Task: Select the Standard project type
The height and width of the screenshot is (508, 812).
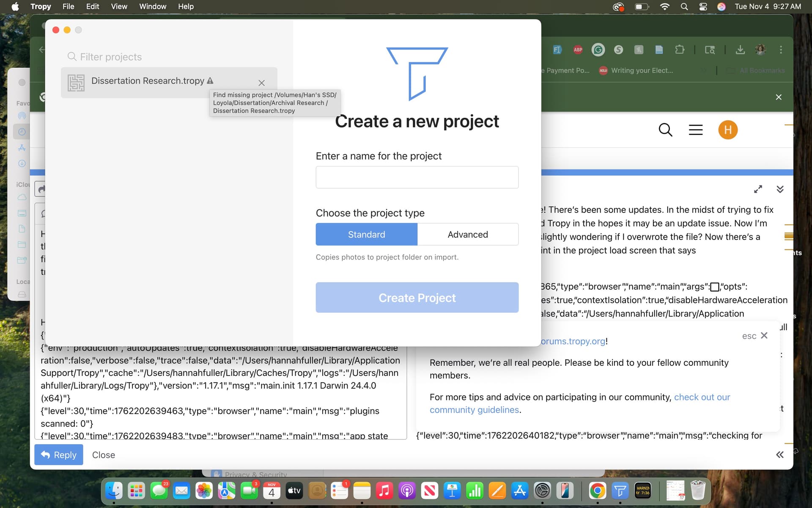Action: 366,235
